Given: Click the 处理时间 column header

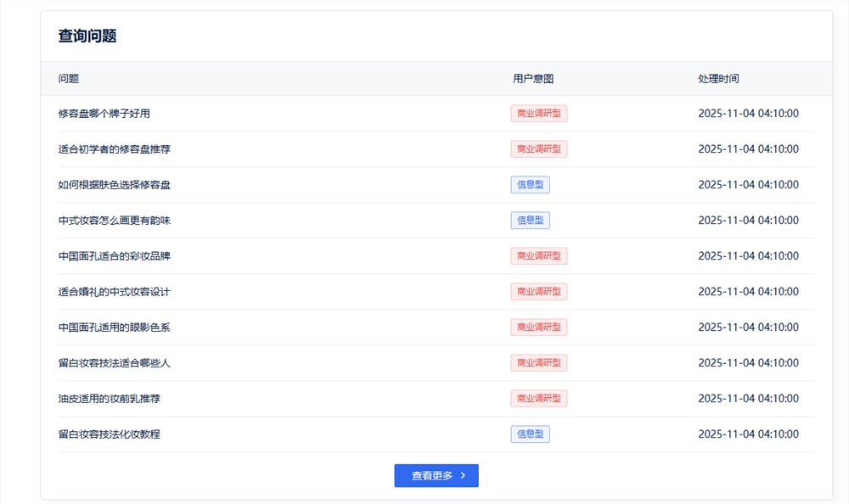Looking at the screenshot, I should click(718, 79).
